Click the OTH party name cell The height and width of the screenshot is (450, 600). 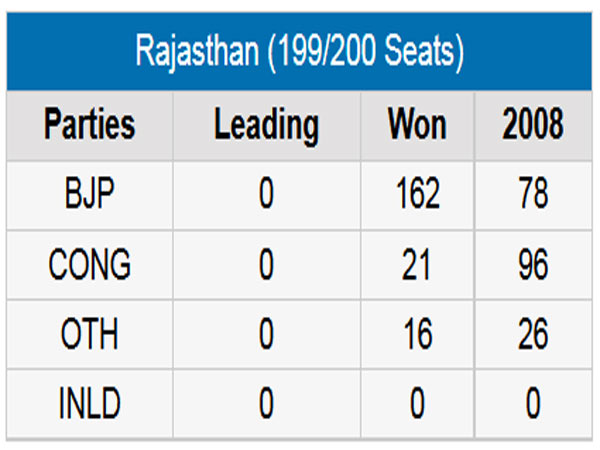(90, 334)
